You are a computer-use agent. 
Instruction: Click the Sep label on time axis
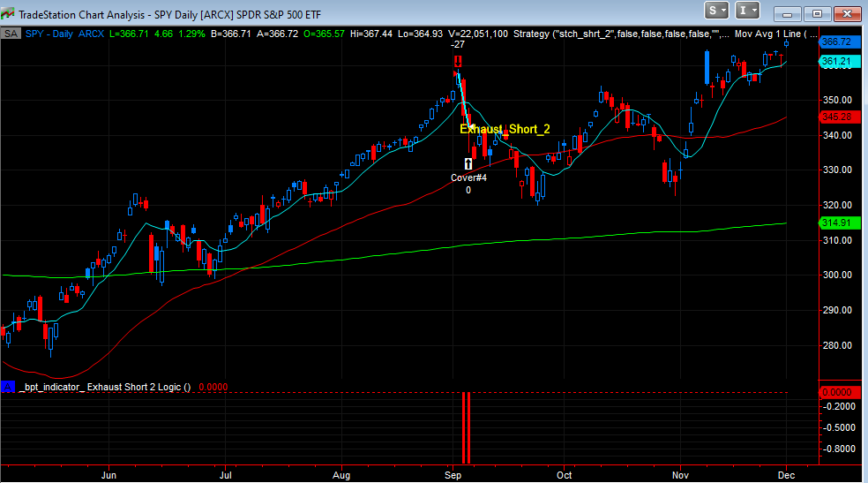(x=453, y=475)
